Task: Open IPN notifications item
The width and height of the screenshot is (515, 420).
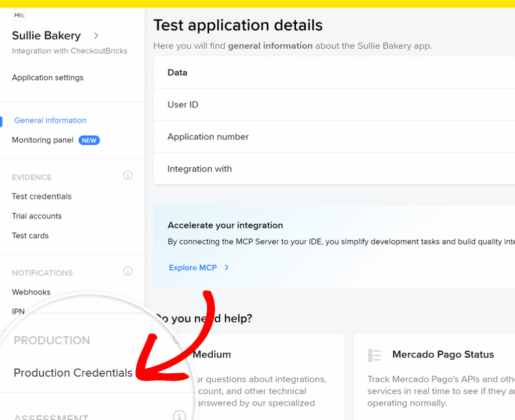Action: tap(18, 311)
